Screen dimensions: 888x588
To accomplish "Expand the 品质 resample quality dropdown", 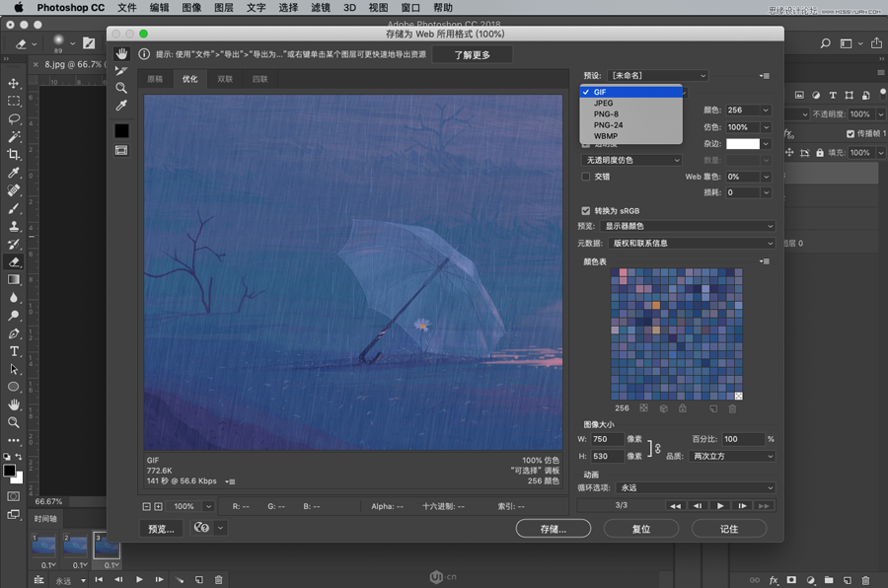I will point(733,456).
